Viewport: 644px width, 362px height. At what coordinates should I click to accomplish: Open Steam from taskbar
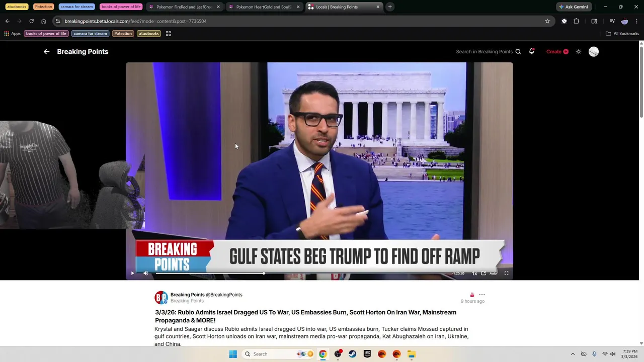click(352, 354)
